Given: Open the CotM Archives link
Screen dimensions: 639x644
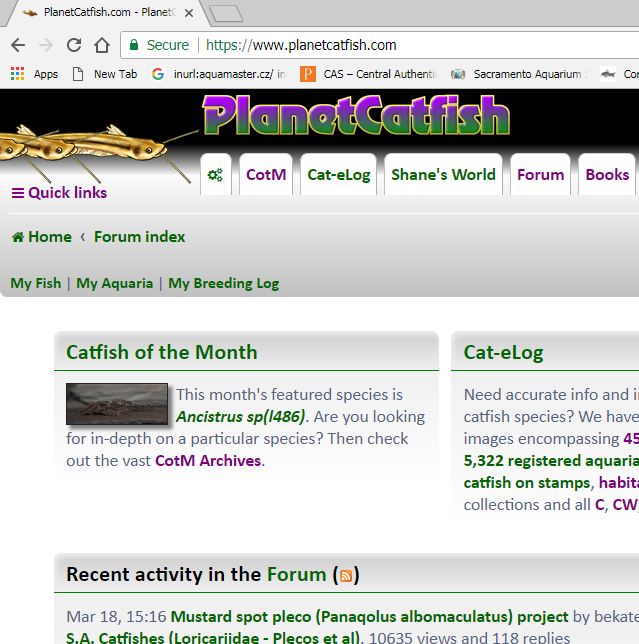Looking at the screenshot, I should pos(208,461).
